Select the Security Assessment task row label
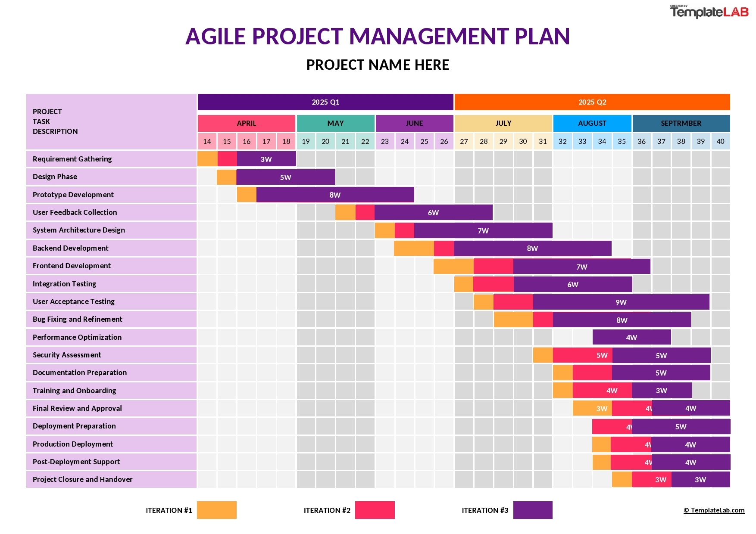The height and width of the screenshot is (534, 756). (67, 355)
